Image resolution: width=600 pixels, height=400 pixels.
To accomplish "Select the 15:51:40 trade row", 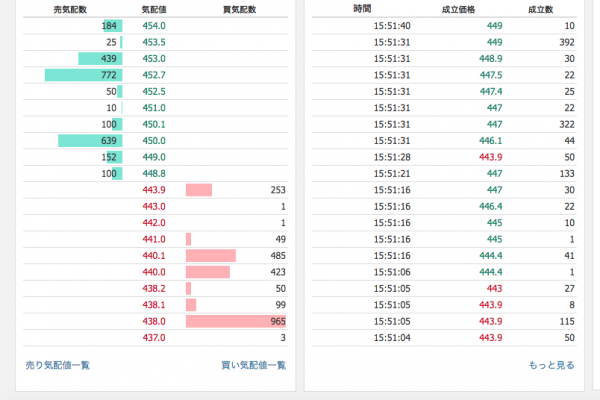I will 444,26.
